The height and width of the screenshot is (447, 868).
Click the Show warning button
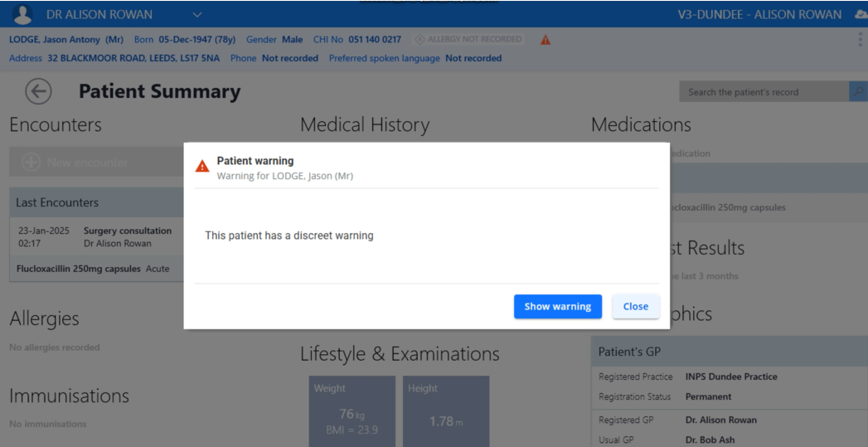coord(557,306)
